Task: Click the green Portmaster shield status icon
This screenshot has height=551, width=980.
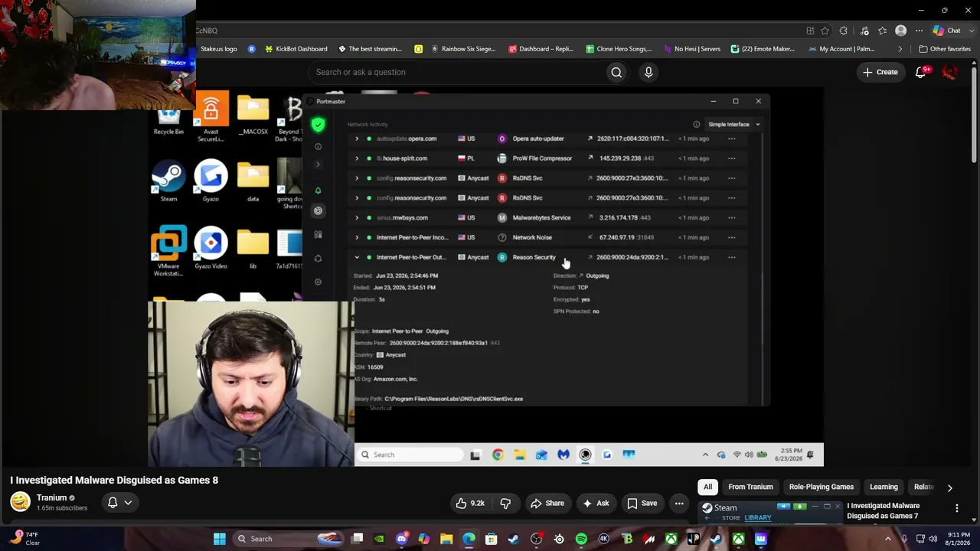Action: (x=318, y=125)
